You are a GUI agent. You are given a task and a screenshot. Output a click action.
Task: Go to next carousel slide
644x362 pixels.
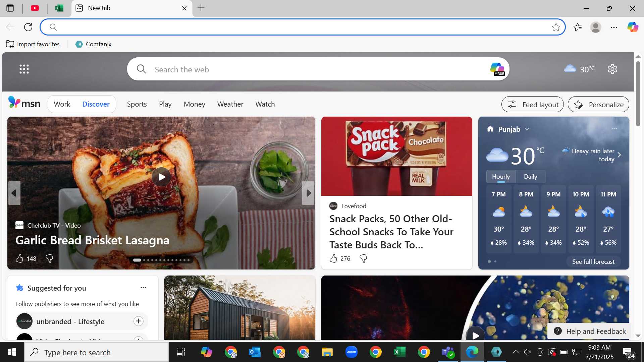[308, 193]
